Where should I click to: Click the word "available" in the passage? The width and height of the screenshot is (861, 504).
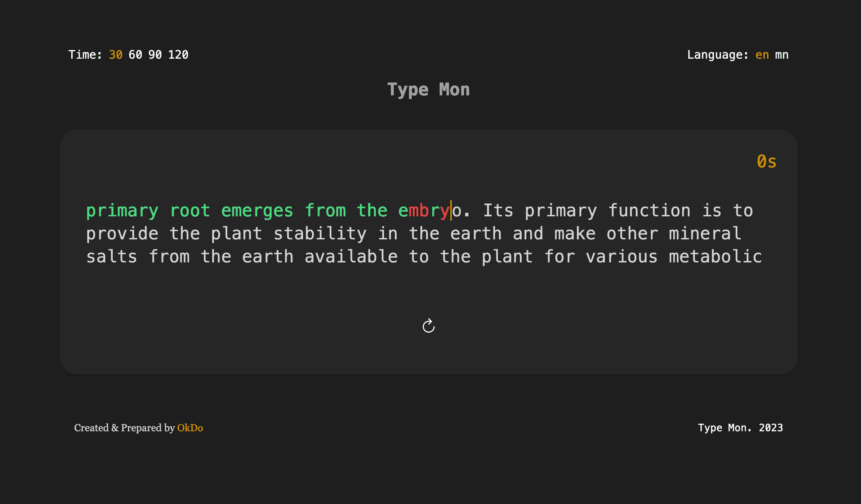[351, 257]
